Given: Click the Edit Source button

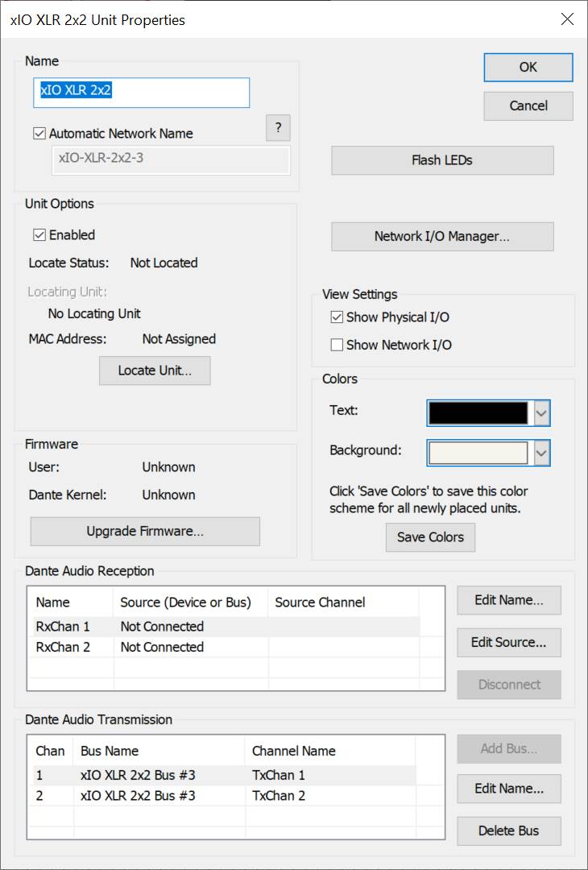Looking at the screenshot, I should (x=509, y=643).
